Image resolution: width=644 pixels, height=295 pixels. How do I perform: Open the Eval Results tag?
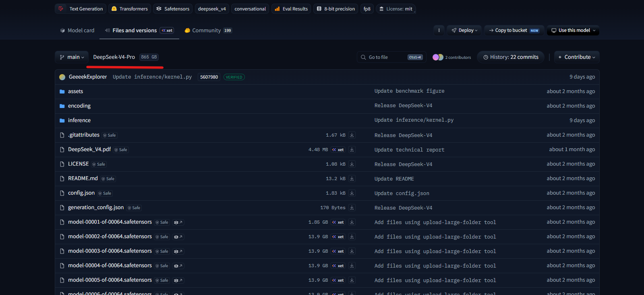(x=291, y=9)
